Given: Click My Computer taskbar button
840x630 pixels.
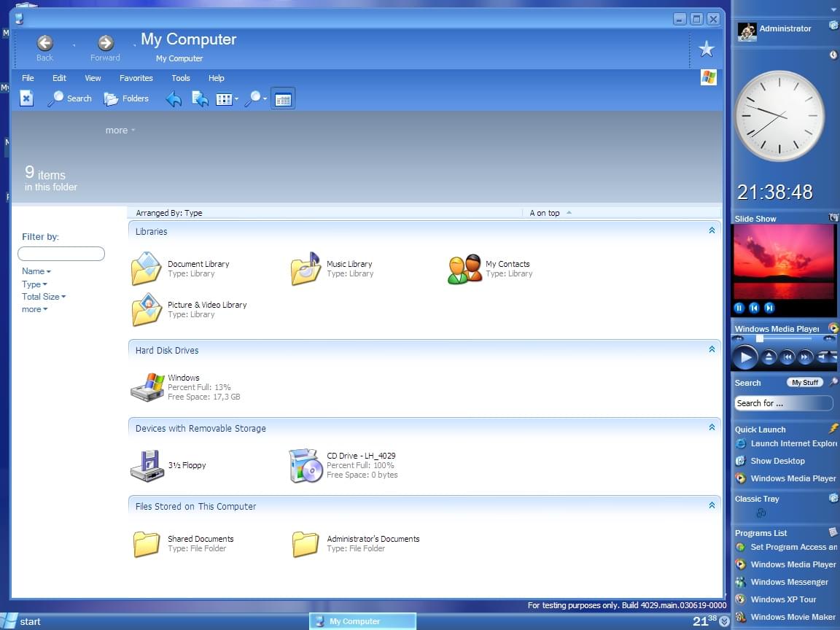Looking at the screenshot, I should pos(362,621).
